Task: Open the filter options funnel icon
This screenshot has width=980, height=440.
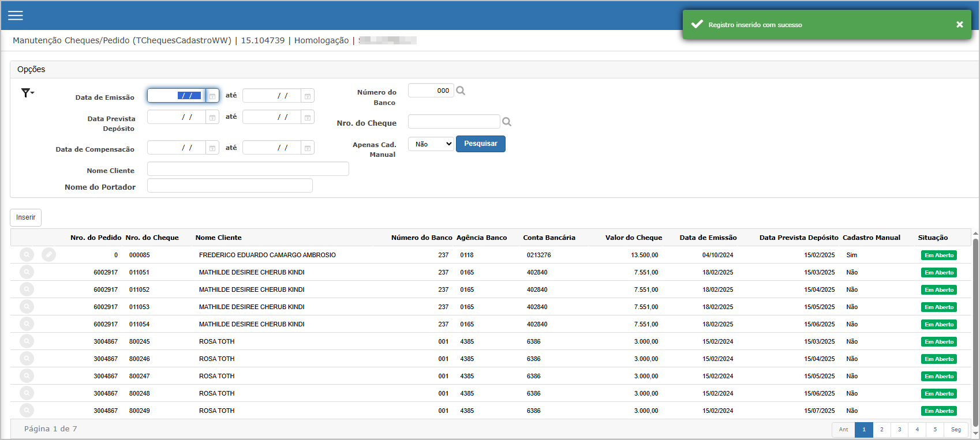Action: [x=27, y=93]
